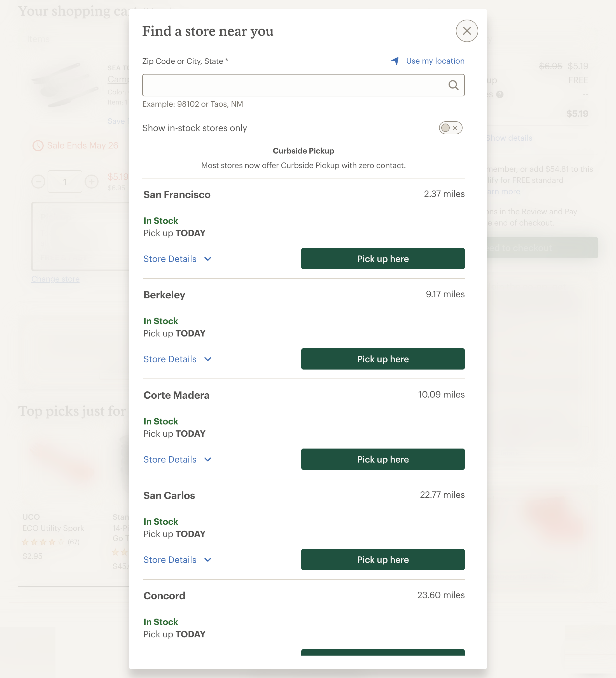Click the San Francisco chevron down icon

click(208, 259)
